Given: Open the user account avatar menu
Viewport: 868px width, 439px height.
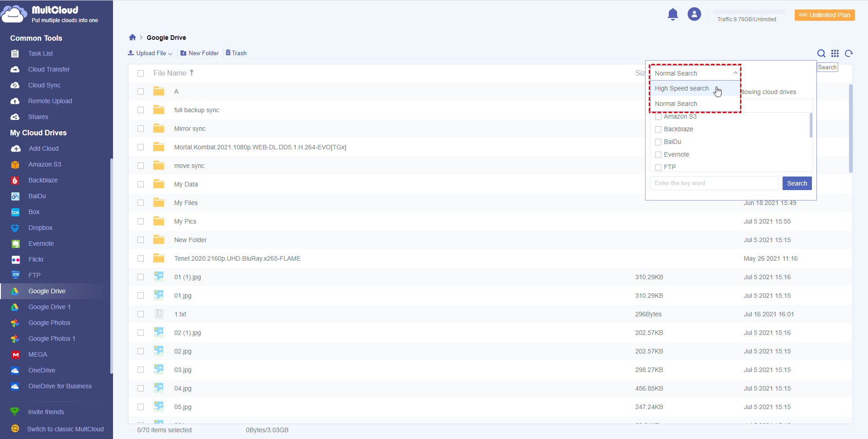Looking at the screenshot, I should [694, 14].
